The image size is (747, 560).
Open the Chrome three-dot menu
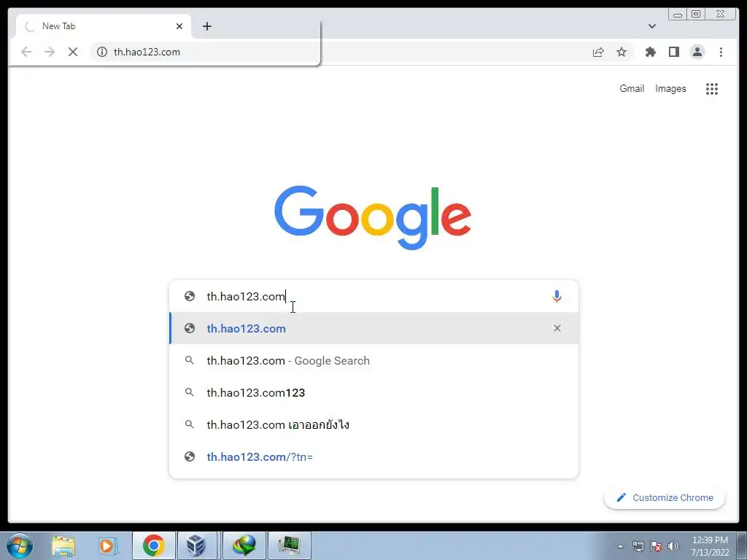[721, 52]
